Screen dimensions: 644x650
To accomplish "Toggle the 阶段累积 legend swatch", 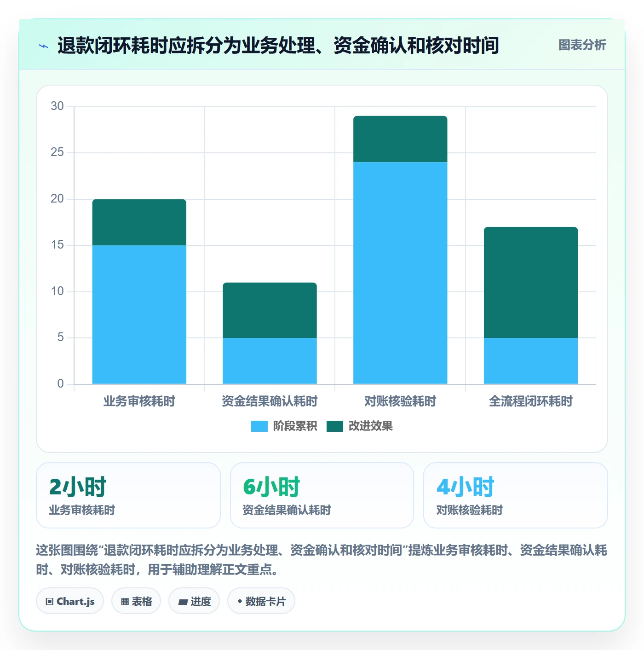I will pos(259,426).
